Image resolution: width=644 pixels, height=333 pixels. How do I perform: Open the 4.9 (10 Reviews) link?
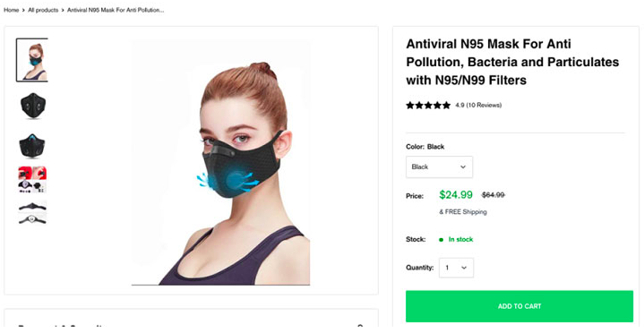click(x=478, y=105)
